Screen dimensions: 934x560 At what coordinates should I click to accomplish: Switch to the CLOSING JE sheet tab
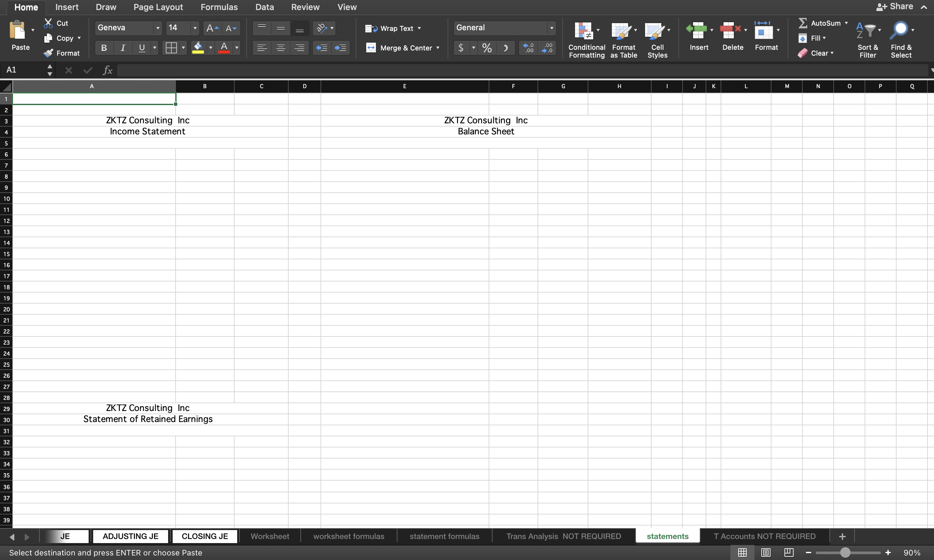[205, 536]
